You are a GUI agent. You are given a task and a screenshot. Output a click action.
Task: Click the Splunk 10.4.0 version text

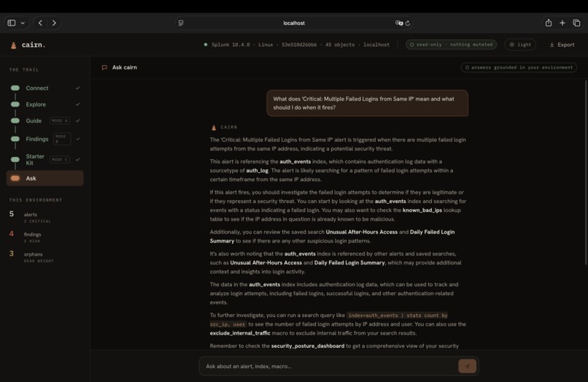pyautogui.click(x=231, y=45)
